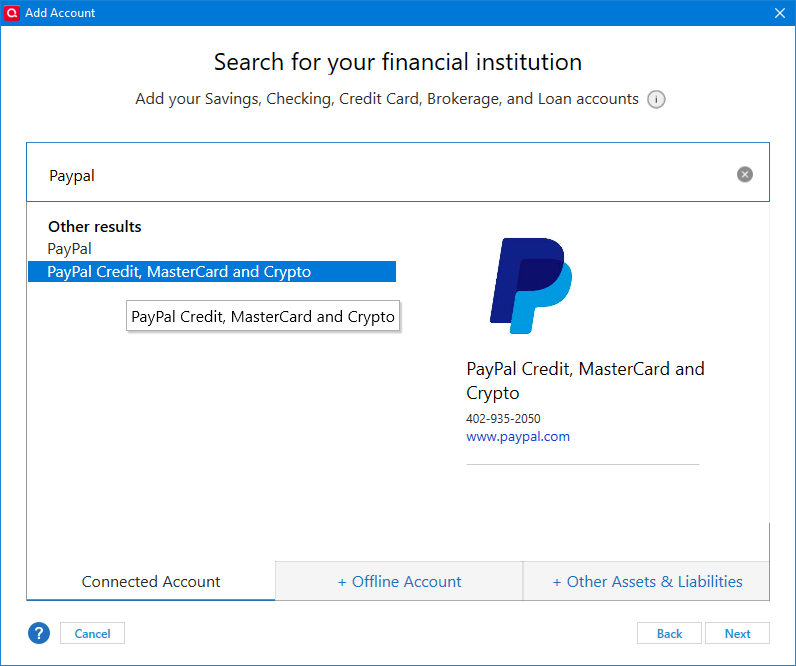
Task: Click the Quicken logo icon in title bar
Action: tap(12, 13)
